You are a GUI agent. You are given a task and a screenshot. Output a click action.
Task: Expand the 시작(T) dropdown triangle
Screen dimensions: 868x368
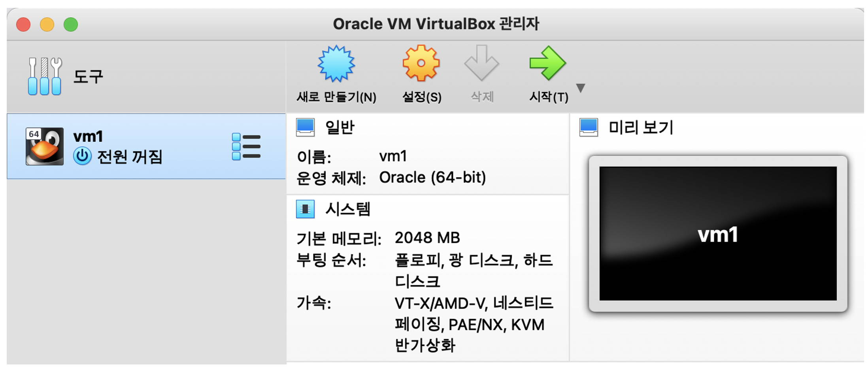(580, 88)
